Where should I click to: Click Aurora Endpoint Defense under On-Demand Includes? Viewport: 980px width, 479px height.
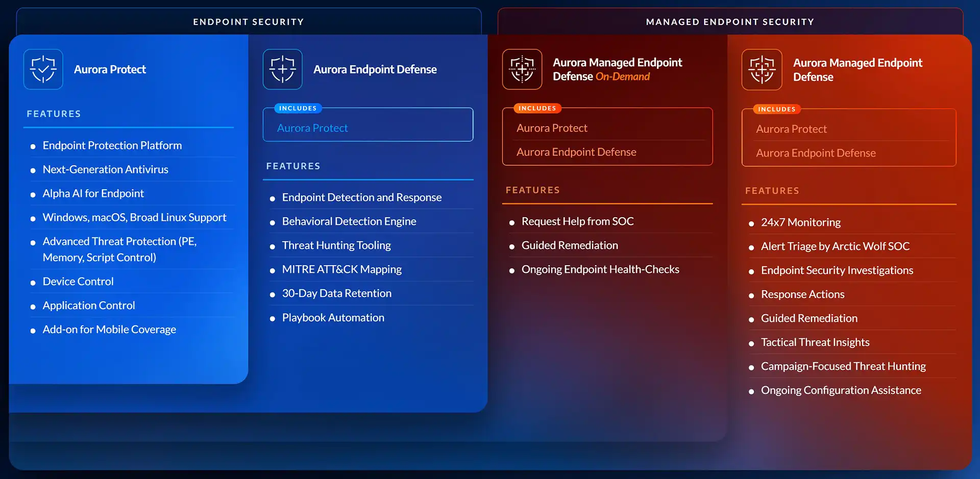[576, 152]
